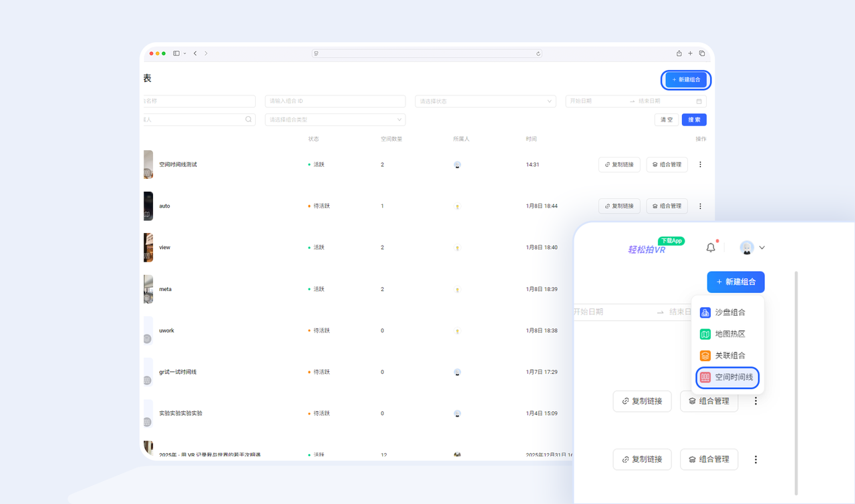
Task: Select 地图热区 from the dropdown menu
Action: (x=729, y=334)
